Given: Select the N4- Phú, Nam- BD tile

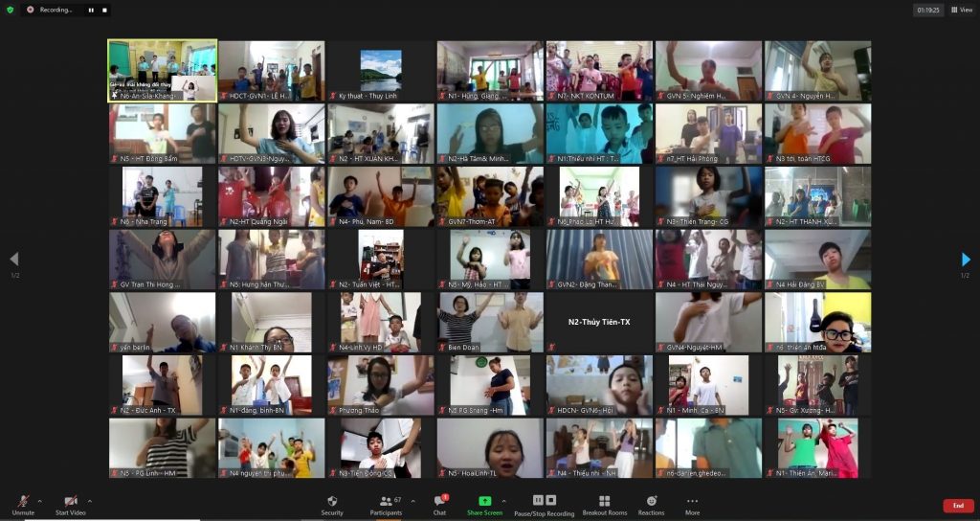Looking at the screenshot, I should point(381,196).
